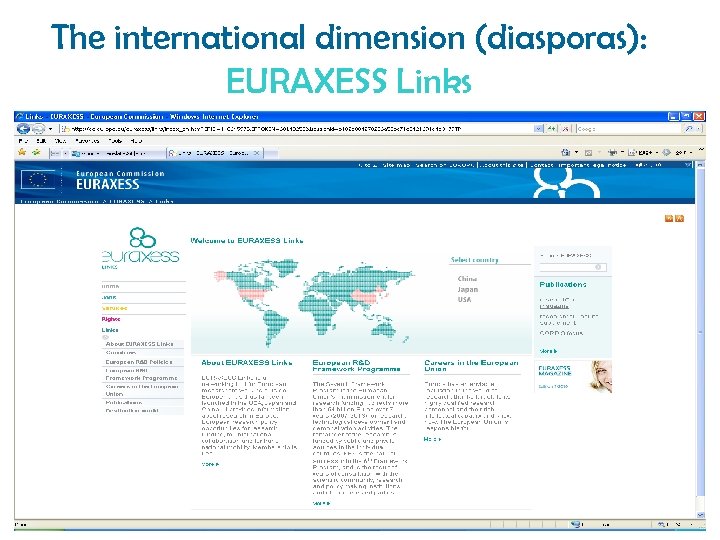Select European R&D Policies in the submenu

pos(139,362)
